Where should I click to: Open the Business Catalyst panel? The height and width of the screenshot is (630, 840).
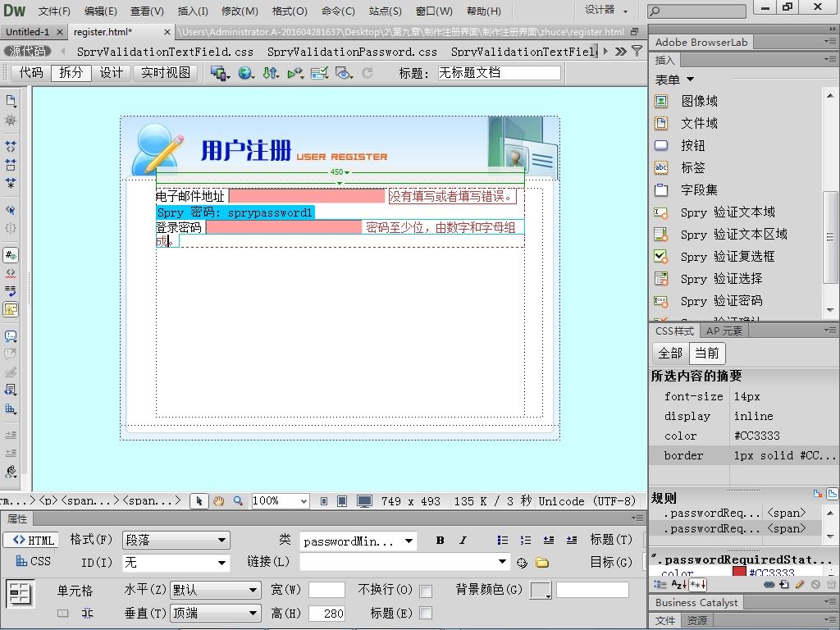(696, 602)
